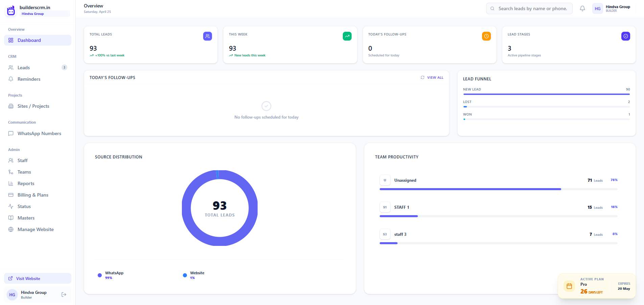Viewport: 644px width, 305px height.
Task: Click the This Week green trend icon
Action: (347, 36)
